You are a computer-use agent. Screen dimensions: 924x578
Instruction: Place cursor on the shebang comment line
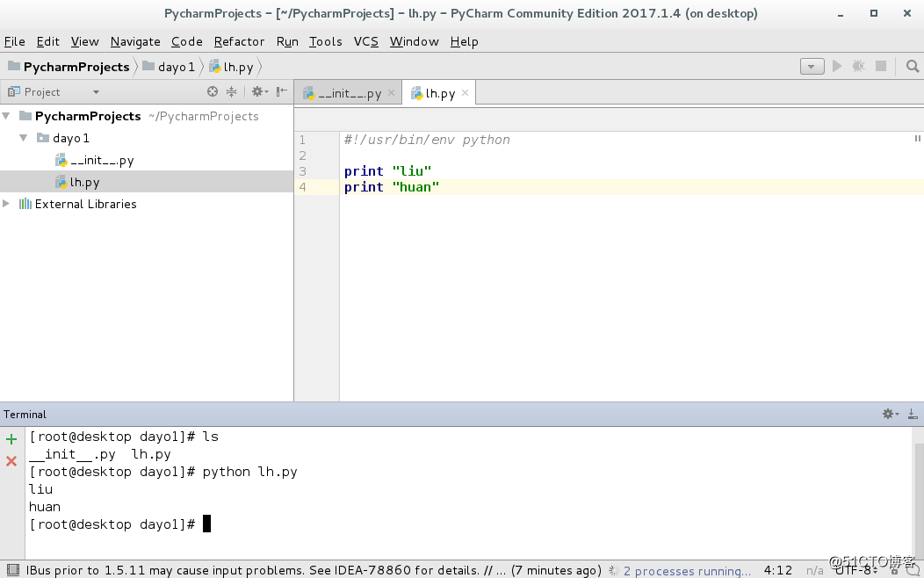pyautogui.click(x=427, y=140)
